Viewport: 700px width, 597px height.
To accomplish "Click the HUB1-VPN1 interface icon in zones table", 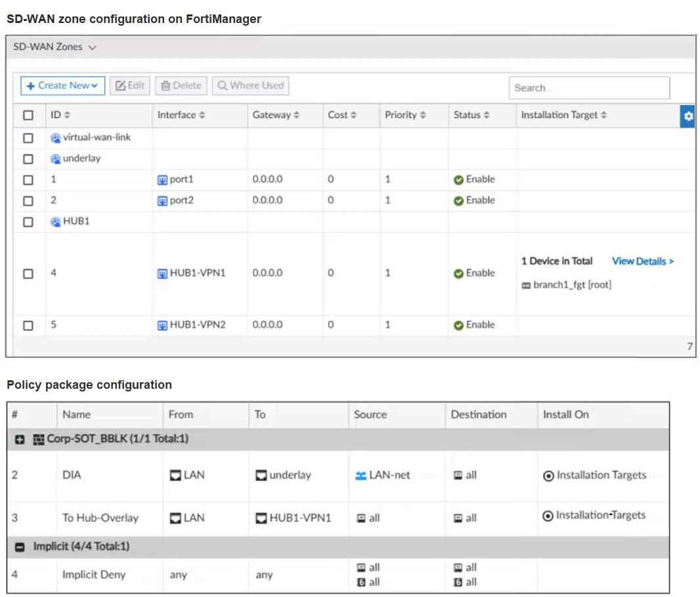I will click(162, 274).
